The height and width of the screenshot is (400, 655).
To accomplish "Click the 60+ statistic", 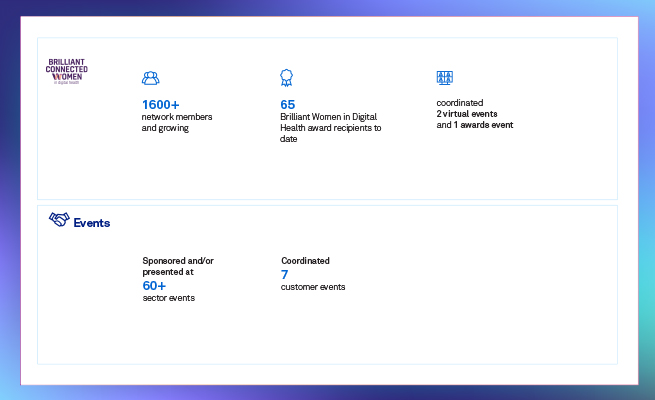I will pos(153,285).
